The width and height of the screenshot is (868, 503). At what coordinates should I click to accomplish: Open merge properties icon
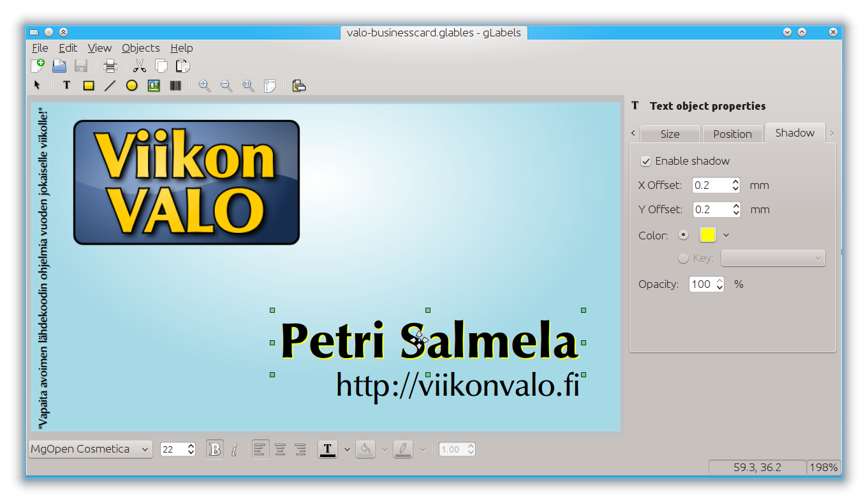click(299, 85)
